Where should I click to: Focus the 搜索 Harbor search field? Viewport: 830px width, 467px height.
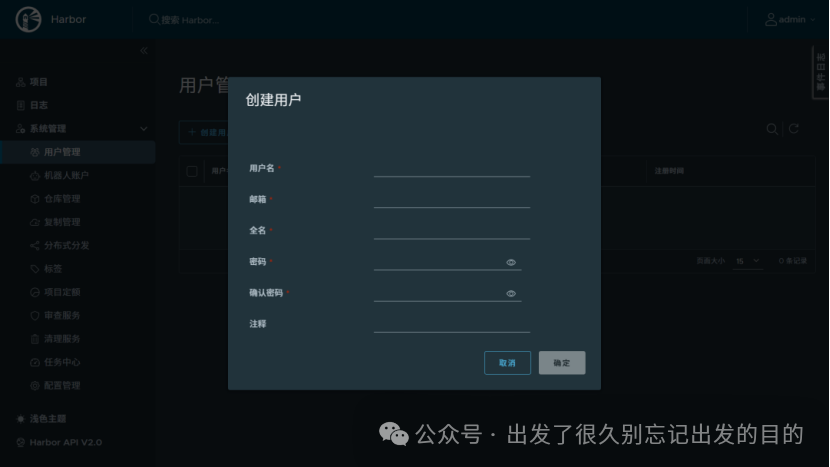coord(190,20)
